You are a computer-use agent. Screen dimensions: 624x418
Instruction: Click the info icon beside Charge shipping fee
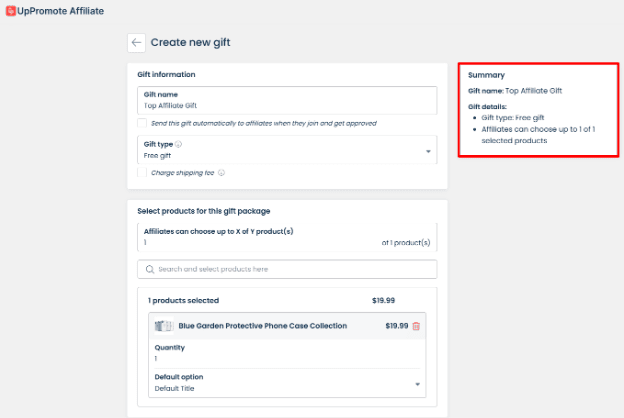pyautogui.click(x=221, y=172)
